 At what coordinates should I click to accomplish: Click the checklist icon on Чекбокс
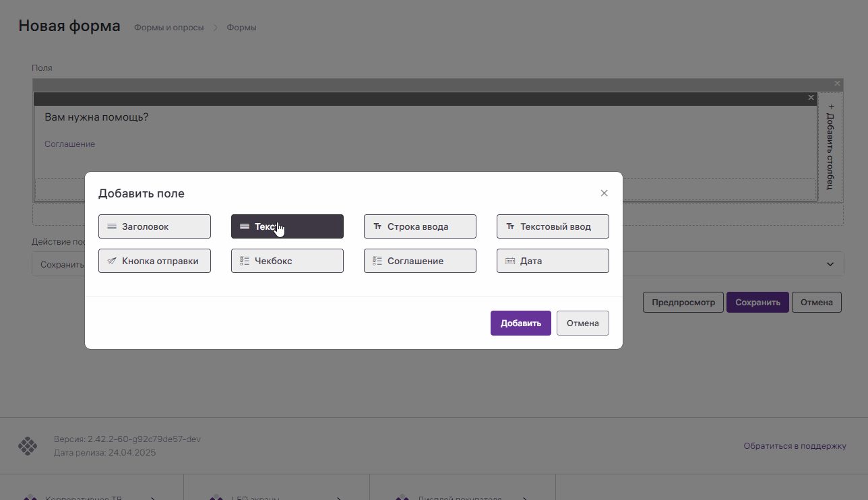point(245,261)
